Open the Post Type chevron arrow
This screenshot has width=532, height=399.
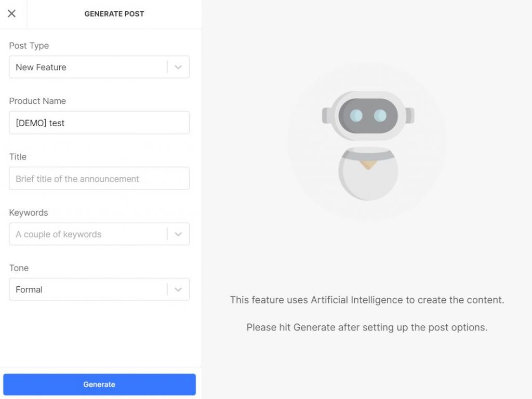(178, 67)
